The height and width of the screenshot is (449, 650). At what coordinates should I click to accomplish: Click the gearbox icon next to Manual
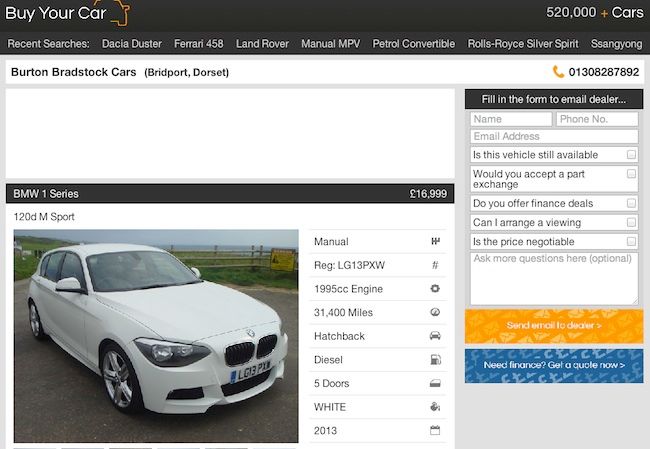click(x=435, y=241)
